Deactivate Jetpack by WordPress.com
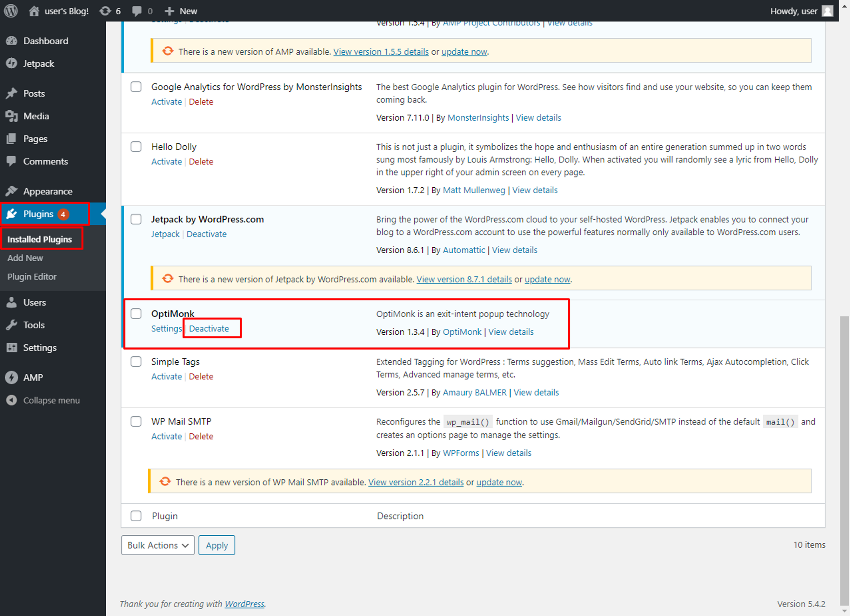 [207, 234]
